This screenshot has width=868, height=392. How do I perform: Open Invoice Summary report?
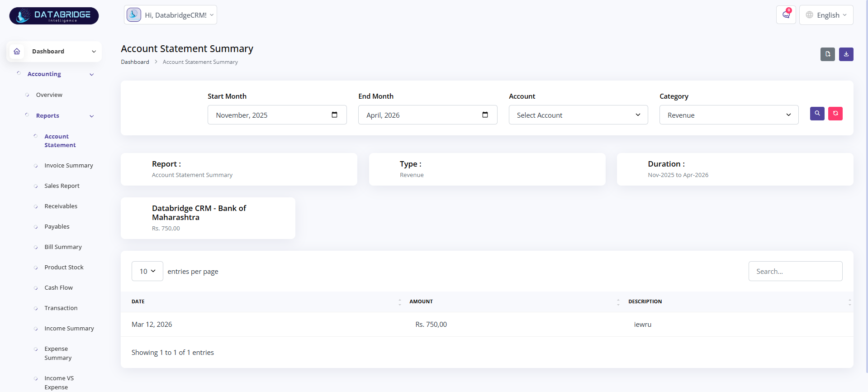point(69,165)
